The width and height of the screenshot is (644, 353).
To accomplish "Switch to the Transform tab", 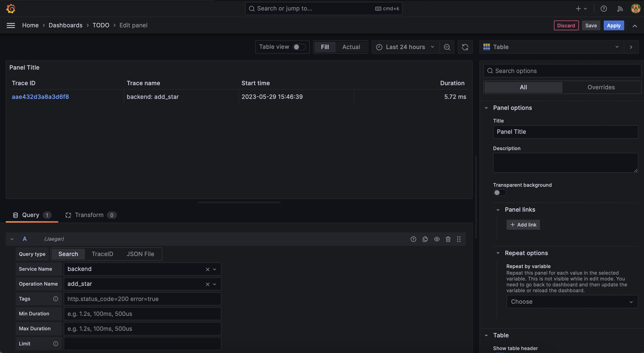I will tap(89, 215).
